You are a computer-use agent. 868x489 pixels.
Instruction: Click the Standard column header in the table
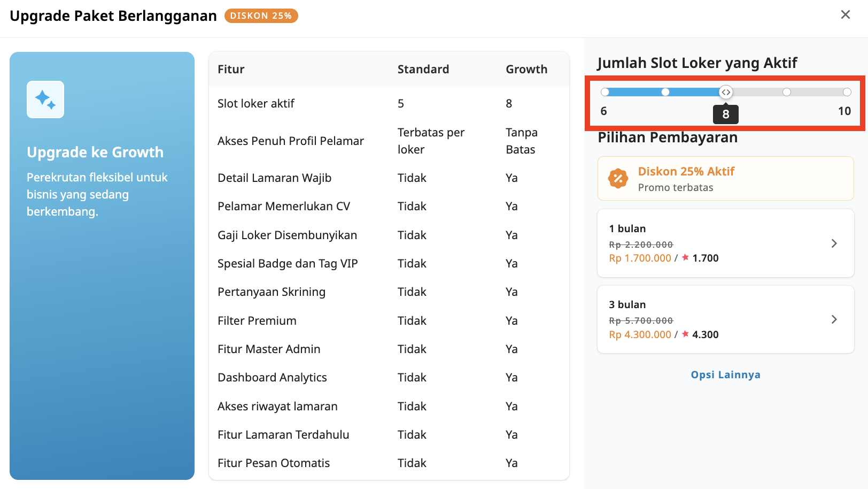coord(423,69)
